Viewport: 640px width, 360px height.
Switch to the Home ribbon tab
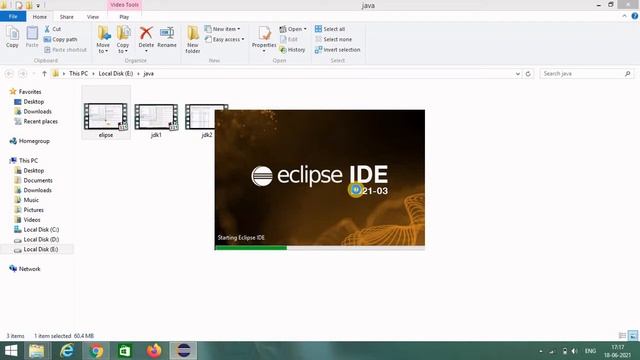40,17
